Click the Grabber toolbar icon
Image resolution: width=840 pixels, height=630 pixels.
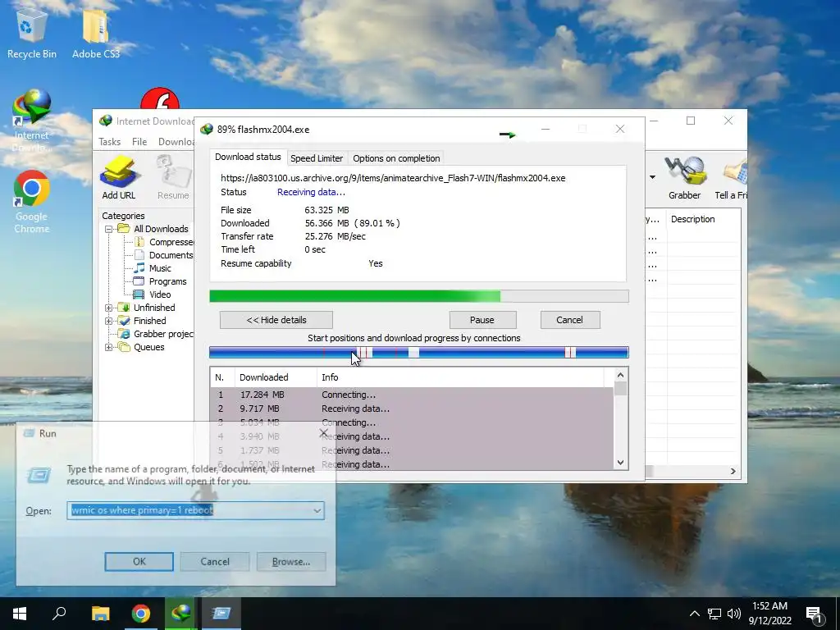684,177
